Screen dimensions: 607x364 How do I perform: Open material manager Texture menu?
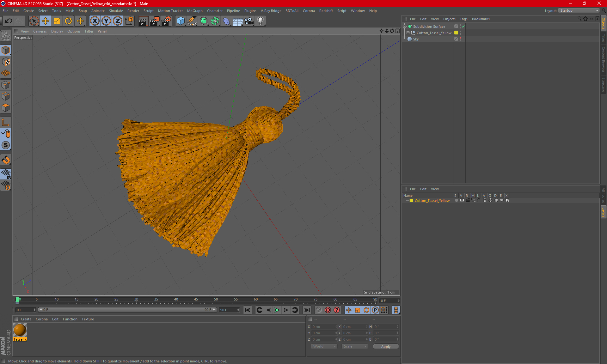coord(88,319)
